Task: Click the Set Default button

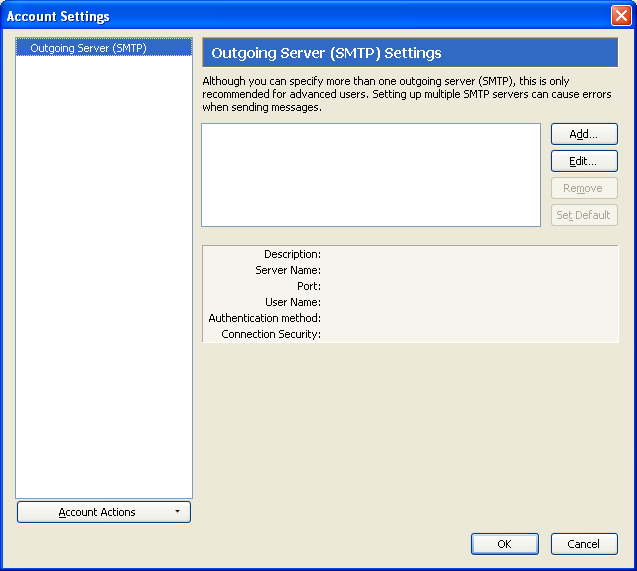Action: 584,215
